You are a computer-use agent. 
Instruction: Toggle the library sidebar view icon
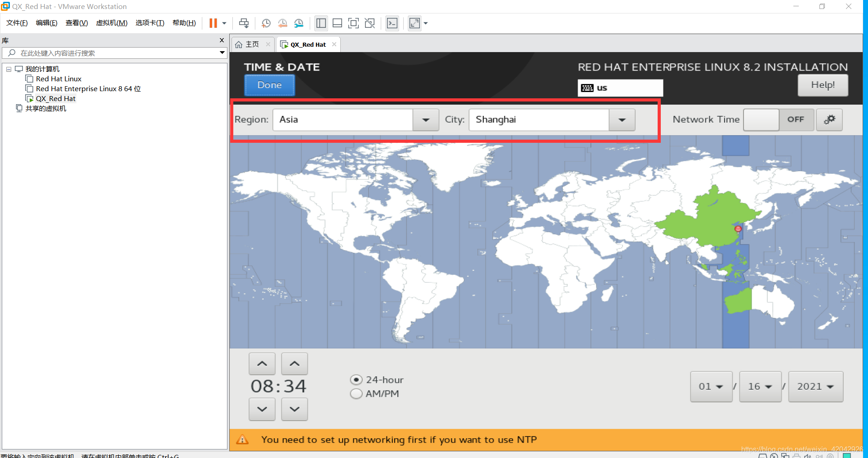coord(321,23)
